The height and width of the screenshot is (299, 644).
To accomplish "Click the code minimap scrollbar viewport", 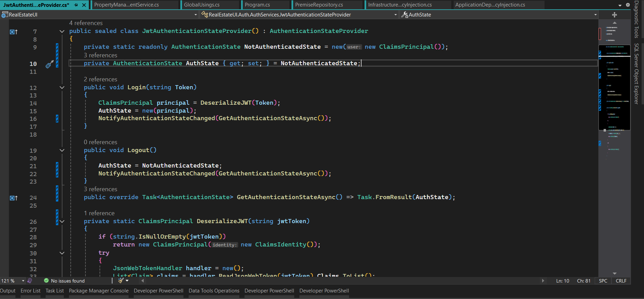I will click(x=614, y=88).
